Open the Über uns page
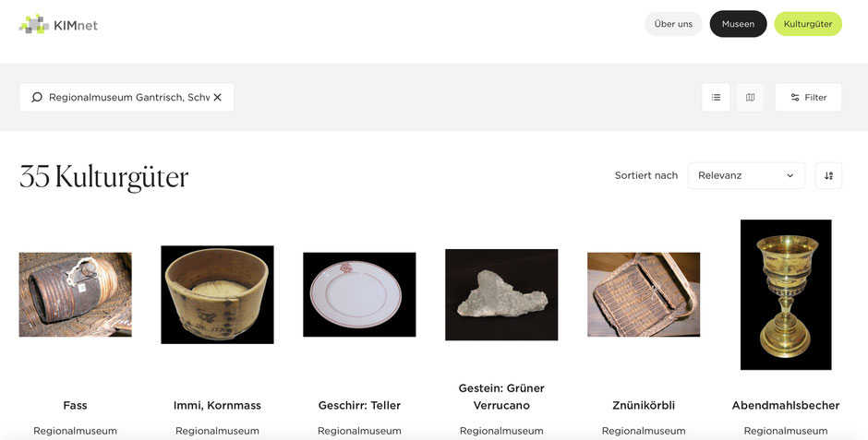The width and height of the screenshot is (868, 440). [673, 24]
